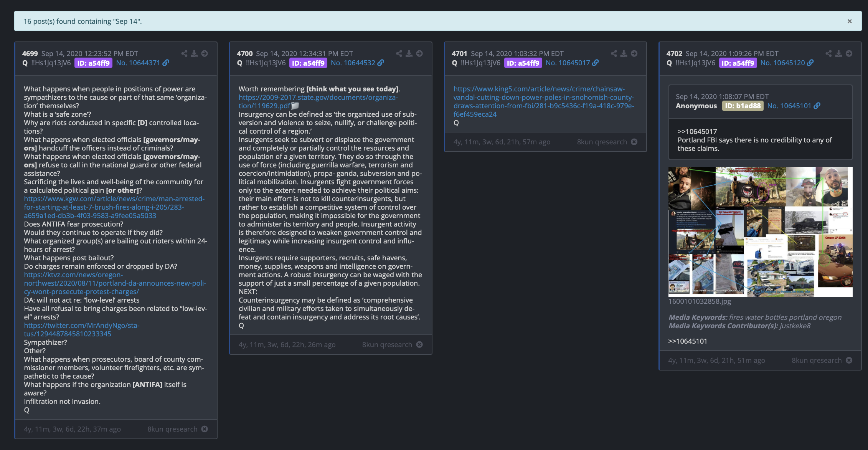The width and height of the screenshot is (868, 450).
Task: Copy link icon beside No. 10644371
Action: click(166, 63)
